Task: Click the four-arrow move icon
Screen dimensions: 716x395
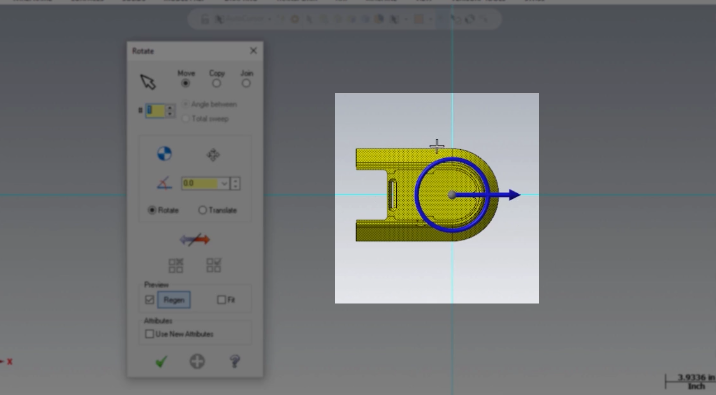Action: click(213, 155)
